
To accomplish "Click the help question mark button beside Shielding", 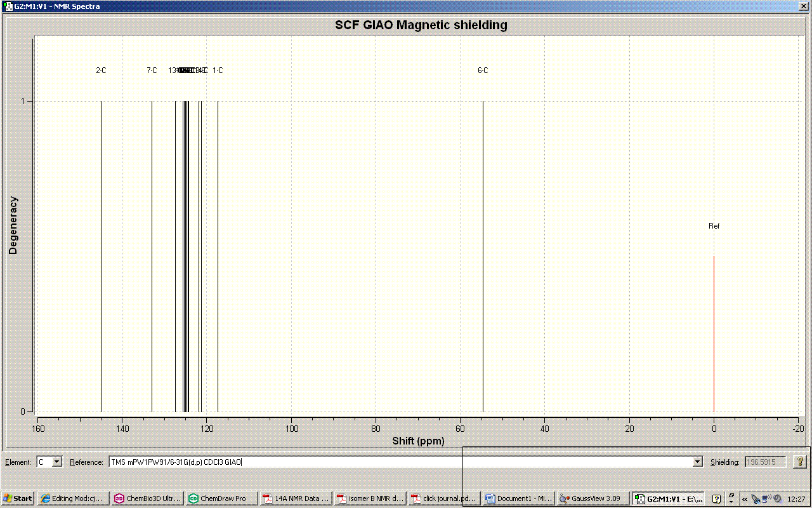I will point(801,462).
